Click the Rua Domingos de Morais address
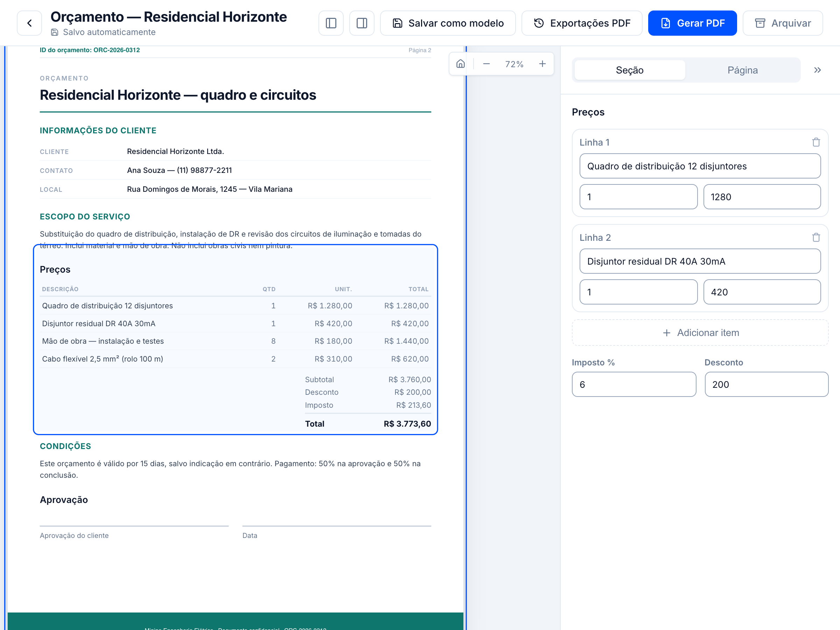Image resolution: width=840 pixels, height=630 pixels. [x=210, y=189]
